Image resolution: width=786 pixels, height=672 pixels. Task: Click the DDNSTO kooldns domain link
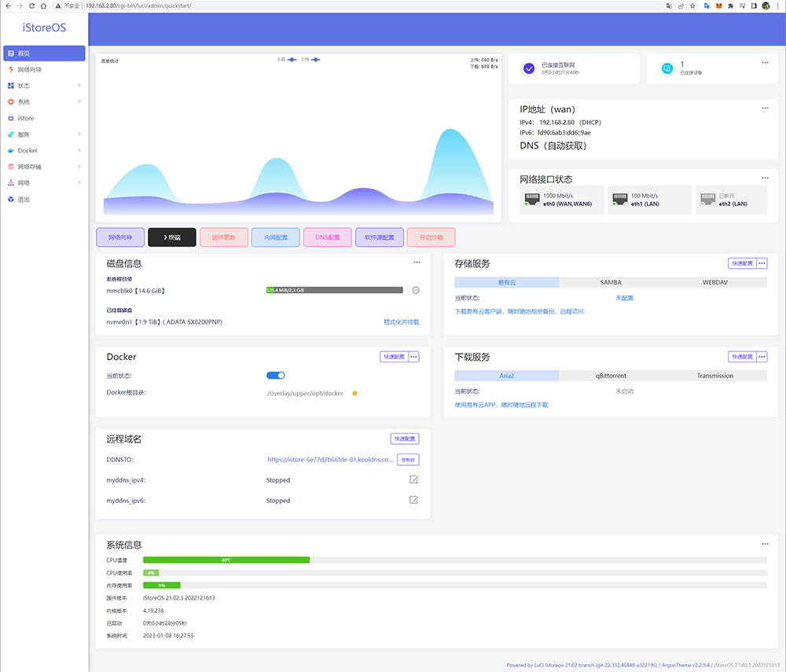click(x=330, y=460)
